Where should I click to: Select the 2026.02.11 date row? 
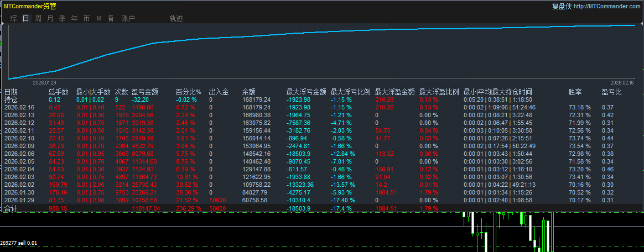tap(19, 130)
